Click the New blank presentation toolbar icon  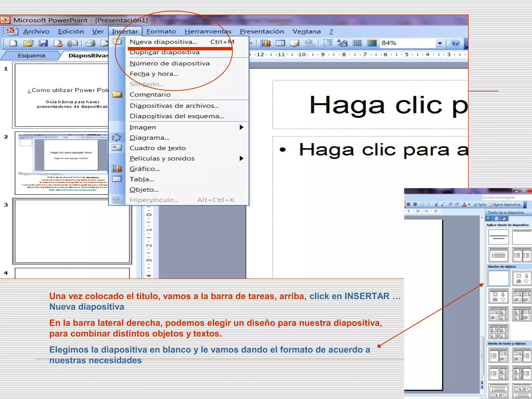coord(13,43)
